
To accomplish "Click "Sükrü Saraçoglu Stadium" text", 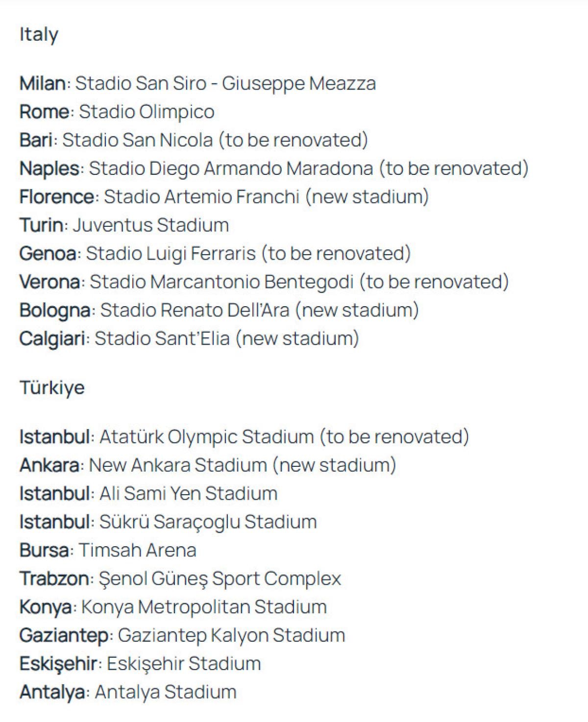I will coord(208,522).
